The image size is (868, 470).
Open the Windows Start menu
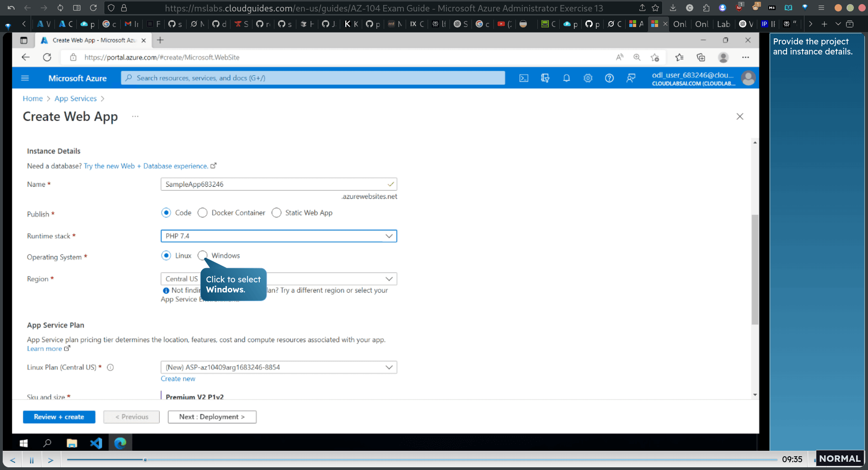(24, 443)
